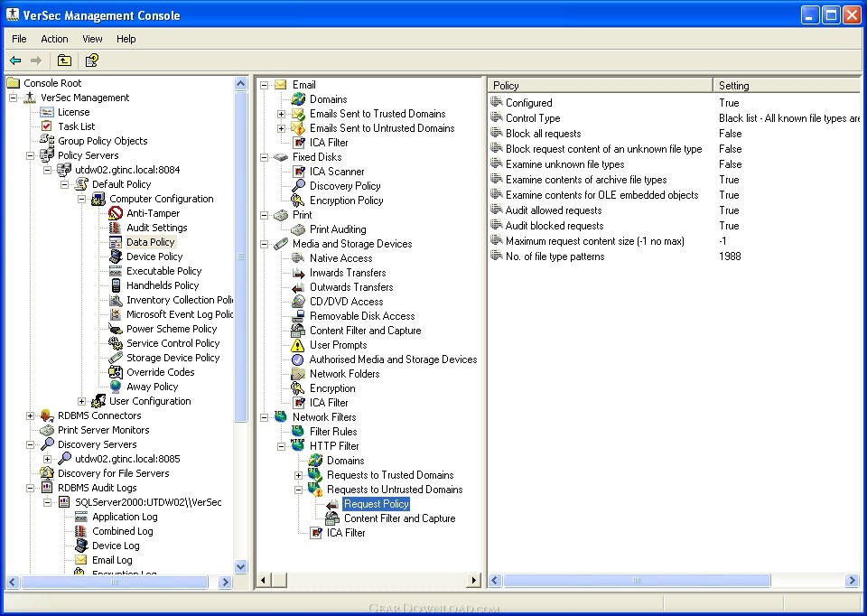Click left pane vertical scrollbar thumb
The height and width of the screenshot is (616, 867).
coord(240,256)
